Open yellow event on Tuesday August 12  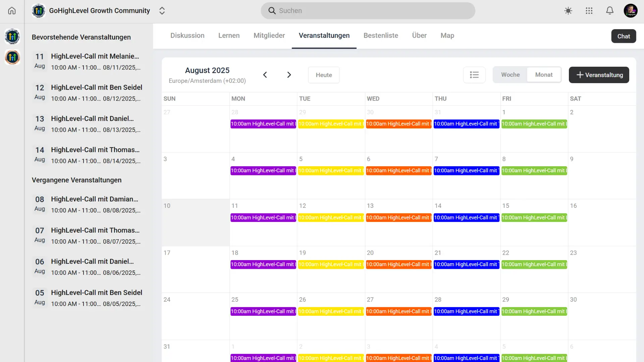[x=331, y=218]
